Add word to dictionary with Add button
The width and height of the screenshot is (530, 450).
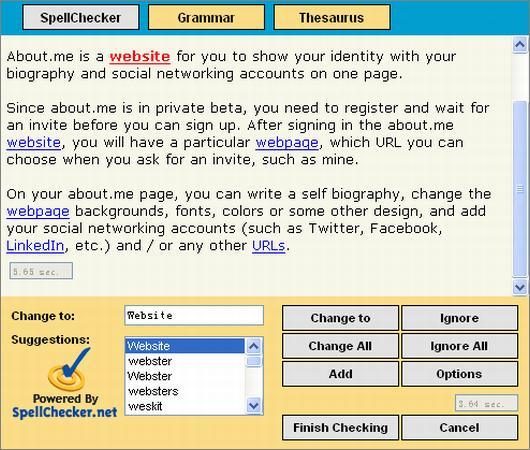340,374
